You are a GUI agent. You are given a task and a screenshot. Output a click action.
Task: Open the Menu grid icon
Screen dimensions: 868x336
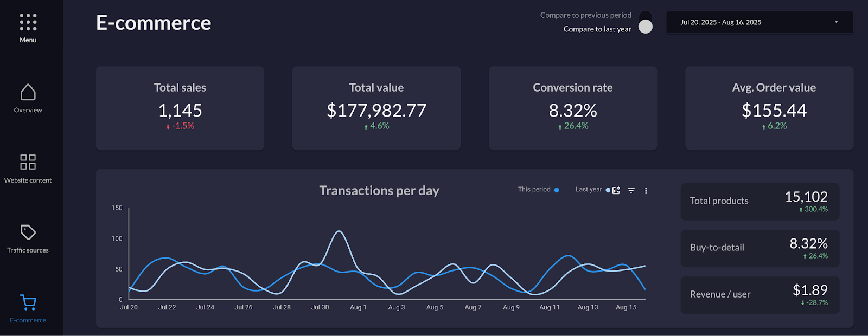(x=28, y=22)
